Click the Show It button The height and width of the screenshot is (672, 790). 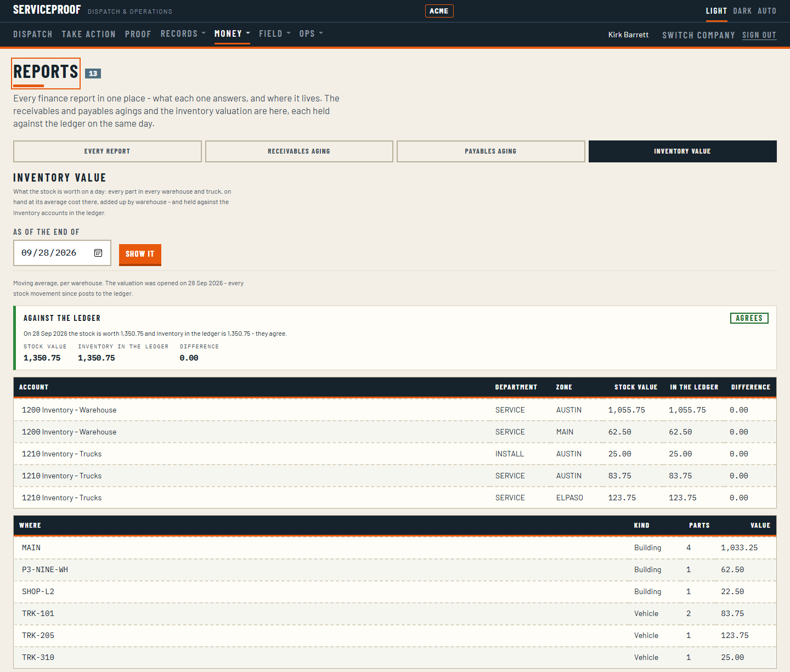[140, 254]
